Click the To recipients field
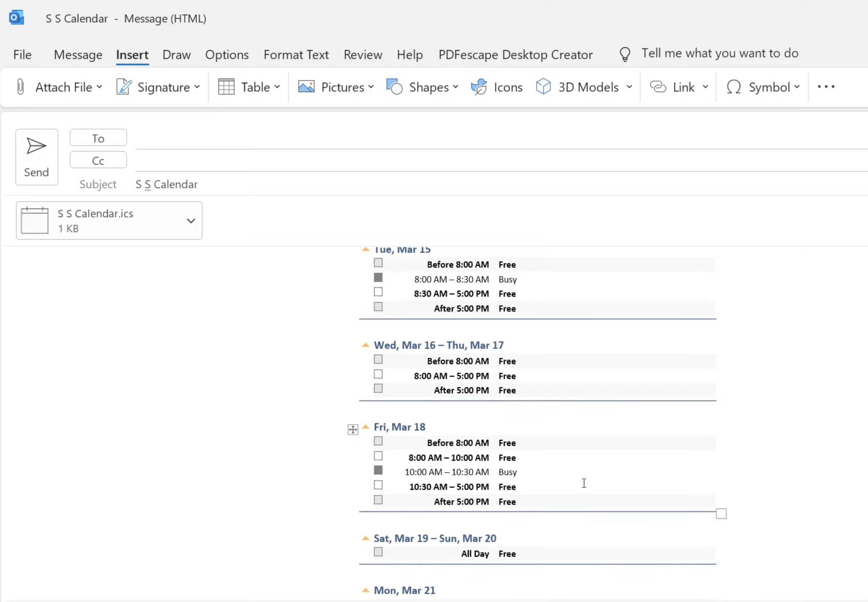The width and height of the screenshot is (868, 602). pos(501,138)
